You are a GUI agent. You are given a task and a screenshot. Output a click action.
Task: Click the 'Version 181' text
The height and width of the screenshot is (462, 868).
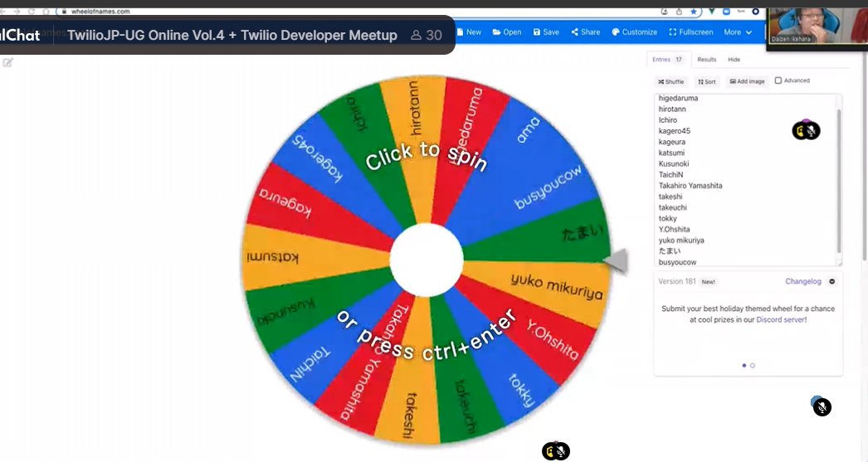(x=676, y=281)
